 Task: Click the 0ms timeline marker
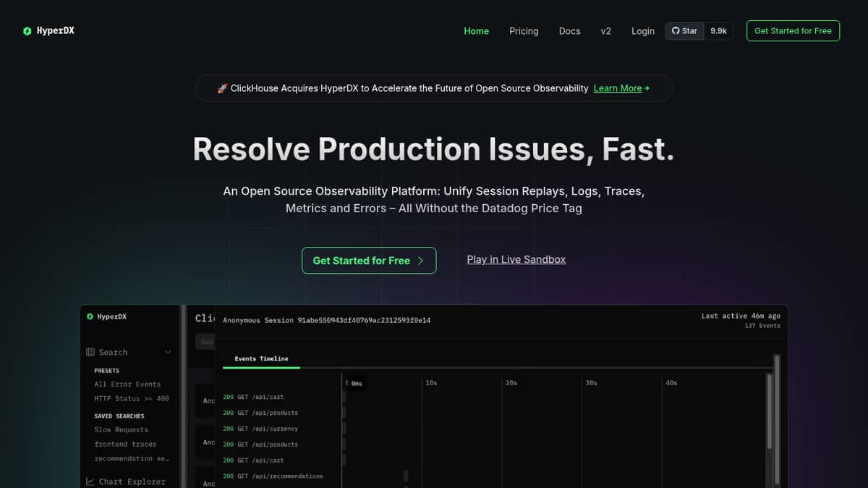357,383
